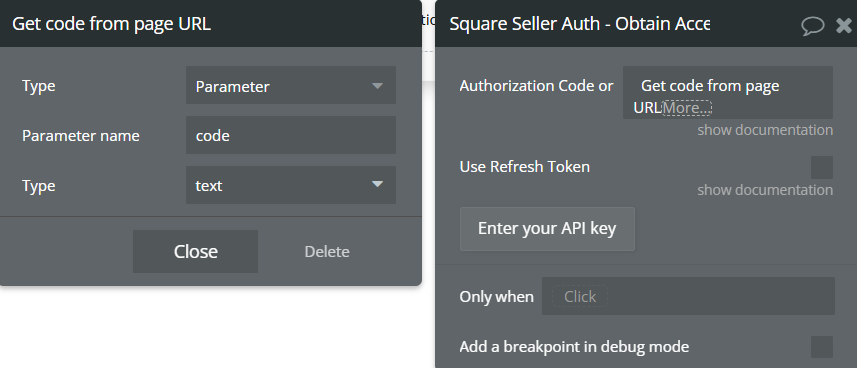Edit the Square Seller Auth action title
Screen dimensions: 857x368
tap(579, 24)
